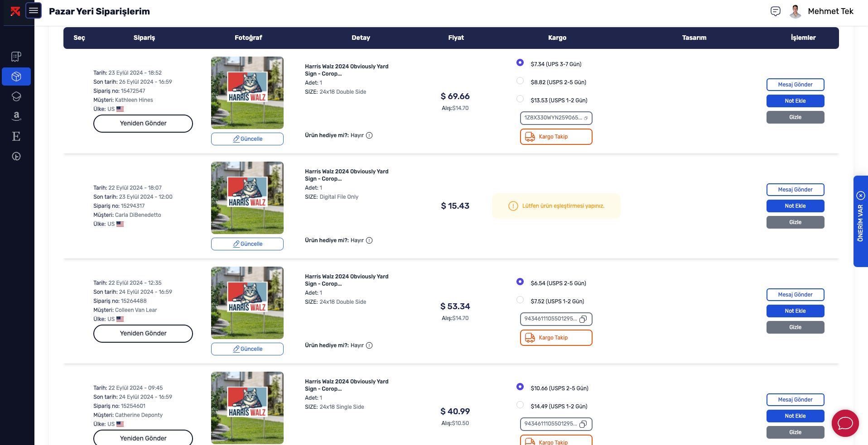
Task: Close the ÖNERİM VAR side tab
Action: pos(861,196)
